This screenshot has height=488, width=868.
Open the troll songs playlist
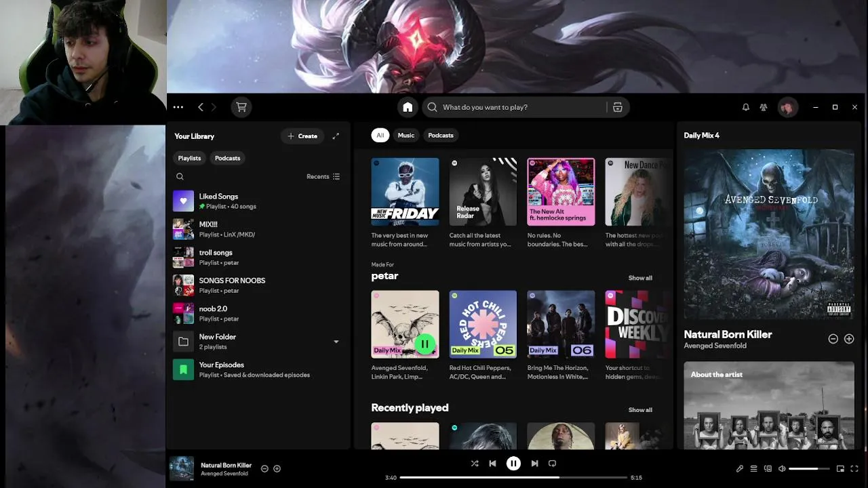coord(258,258)
